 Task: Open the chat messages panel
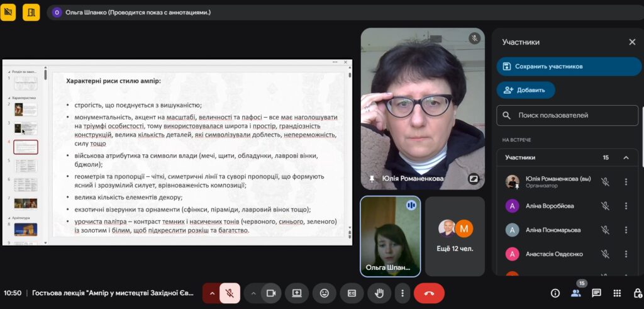596,293
